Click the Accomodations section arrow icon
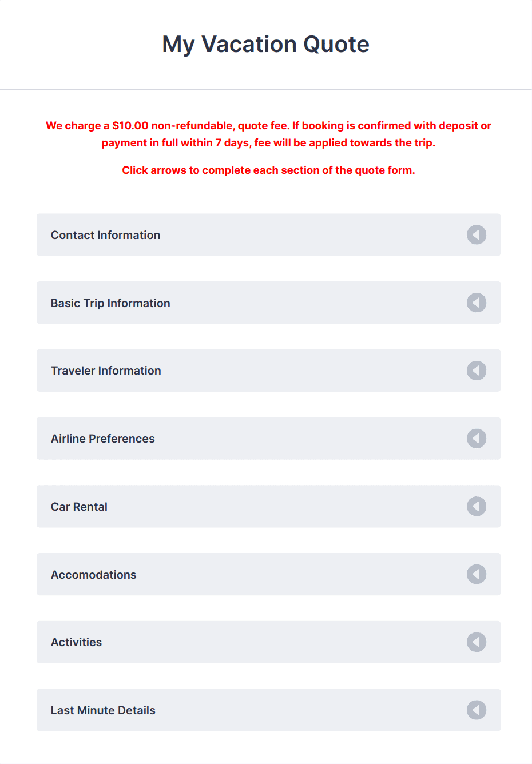This screenshot has height=764, width=532. tap(477, 574)
